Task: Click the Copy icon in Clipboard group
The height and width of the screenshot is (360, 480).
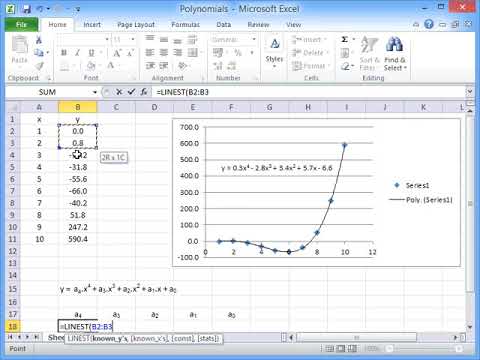Action: 39,53
